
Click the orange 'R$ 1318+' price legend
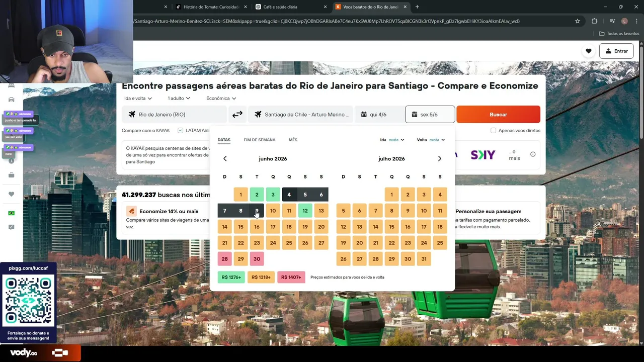click(261, 277)
